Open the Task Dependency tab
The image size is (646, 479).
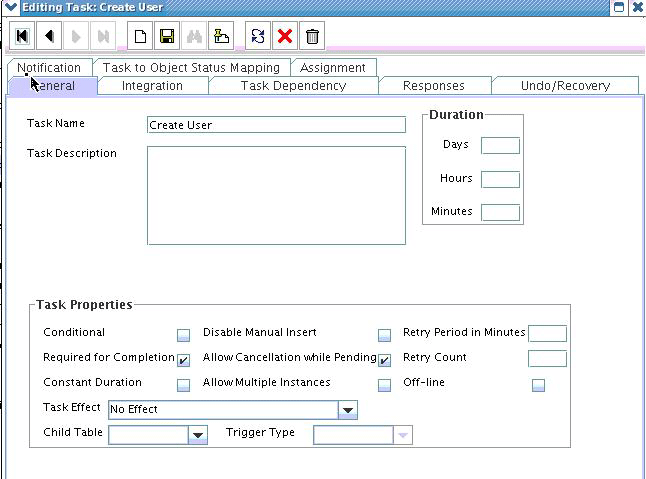(293, 86)
